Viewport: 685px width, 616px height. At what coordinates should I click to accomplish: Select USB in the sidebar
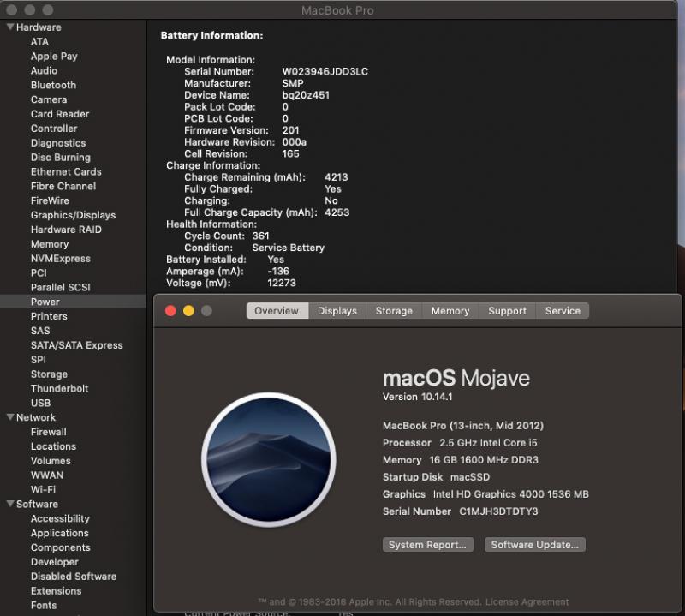[40, 403]
